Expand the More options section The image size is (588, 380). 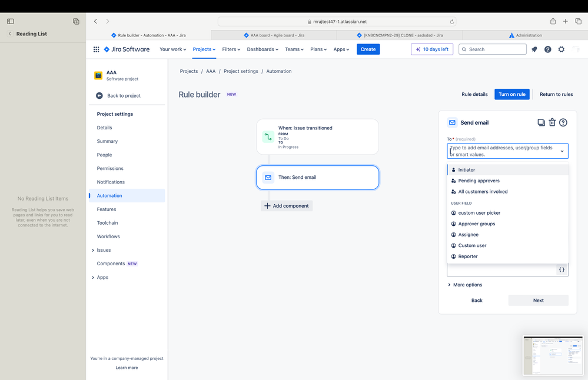(465, 285)
